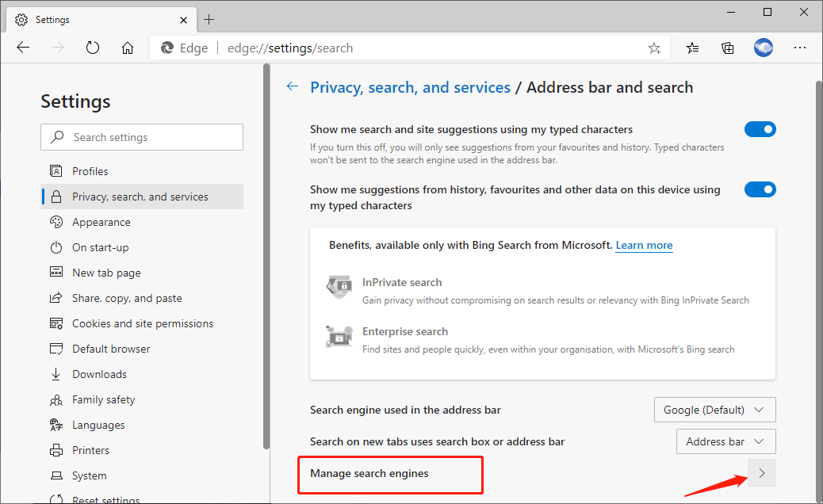Open a new tab with plus button
The height and width of the screenshot is (504, 823).
pos(209,20)
